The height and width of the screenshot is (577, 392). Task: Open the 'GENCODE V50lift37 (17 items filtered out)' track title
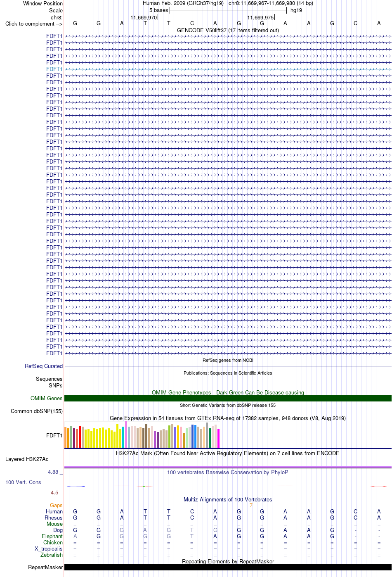point(228,31)
